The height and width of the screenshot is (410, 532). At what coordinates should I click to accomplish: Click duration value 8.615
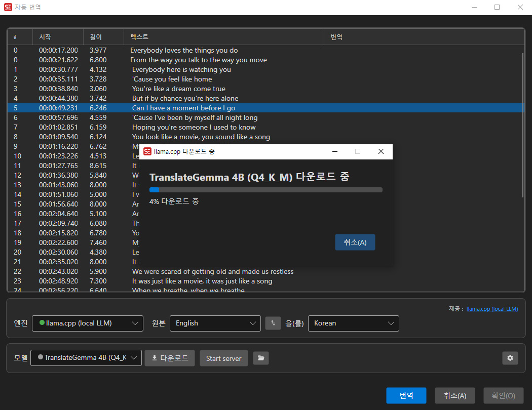98,166
